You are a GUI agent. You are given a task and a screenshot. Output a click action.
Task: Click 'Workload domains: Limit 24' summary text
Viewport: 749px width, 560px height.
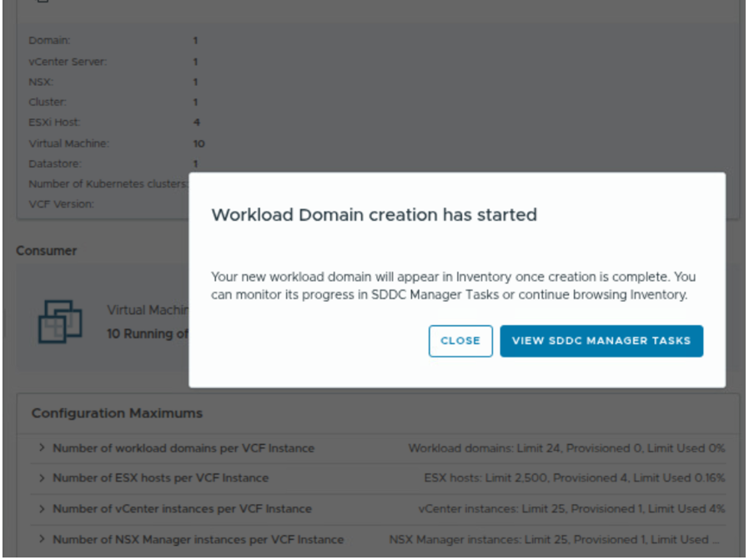tap(566, 448)
